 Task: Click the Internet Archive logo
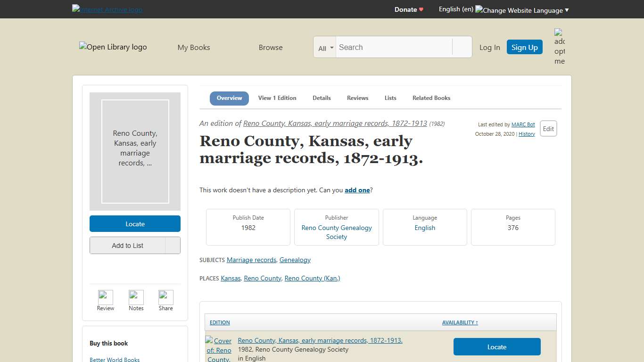(x=107, y=9)
